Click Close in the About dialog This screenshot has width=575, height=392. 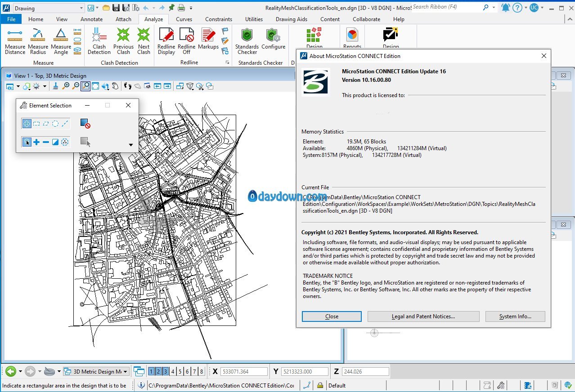pos(332,316)
